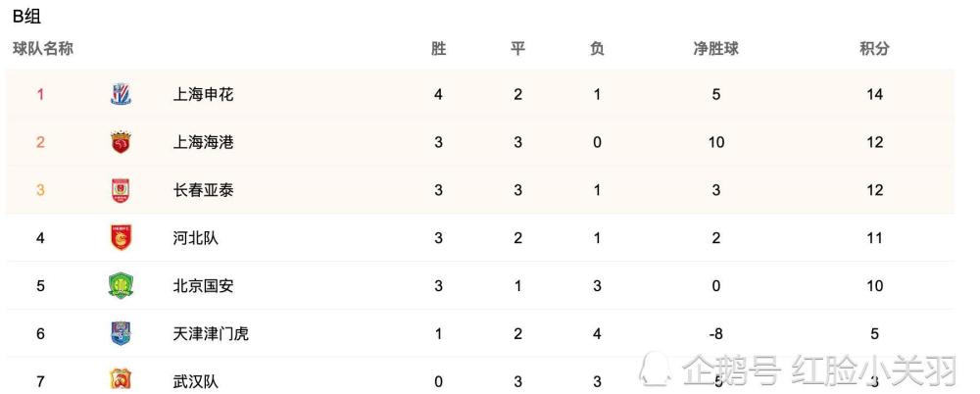Screen dimensions: 980x394
Task: Click the Hebei team logo icon
Action: click(x=121, y=237)
